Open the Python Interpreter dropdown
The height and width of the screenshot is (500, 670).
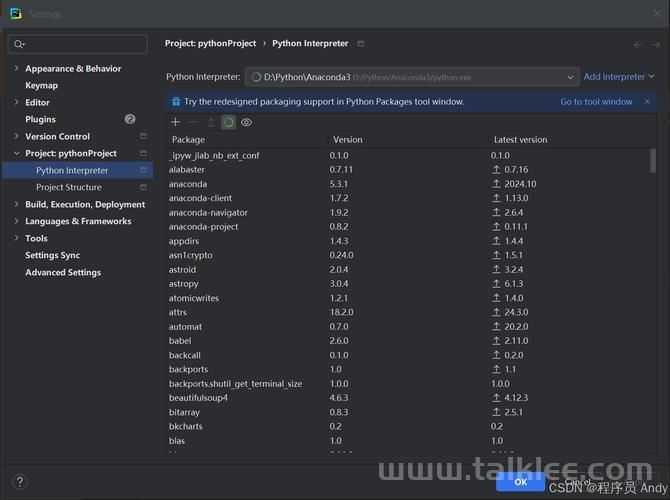(x=412, y=77)
